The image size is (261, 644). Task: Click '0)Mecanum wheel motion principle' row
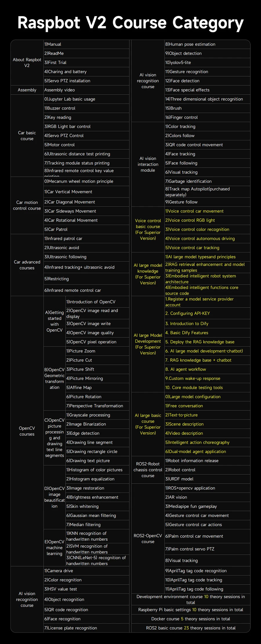[x=79, y=181]
